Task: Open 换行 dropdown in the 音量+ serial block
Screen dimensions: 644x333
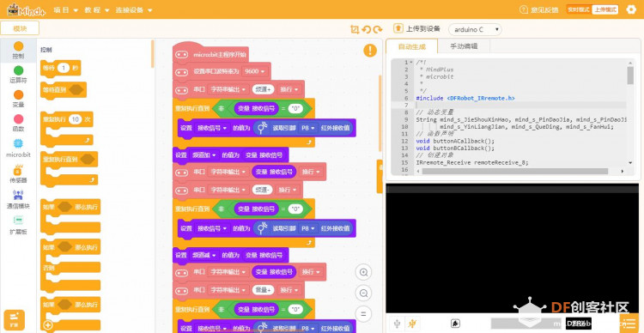Action: point(289,290)
